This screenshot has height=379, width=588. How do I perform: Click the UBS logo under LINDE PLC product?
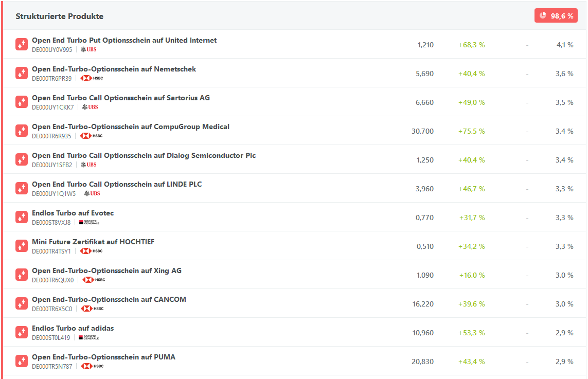92,193
